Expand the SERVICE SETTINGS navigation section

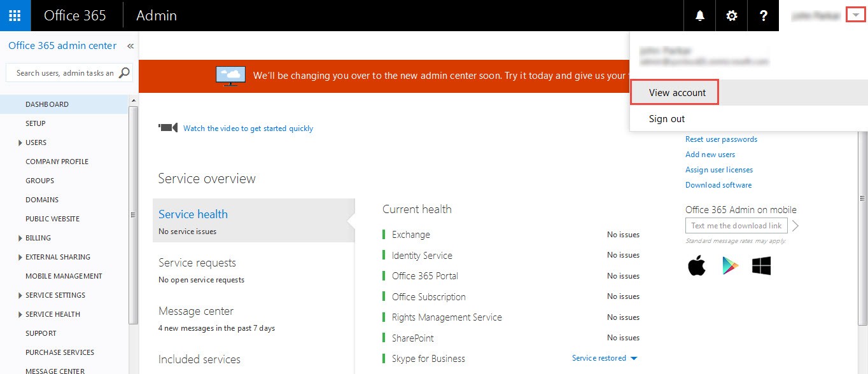tap(21, 295)
